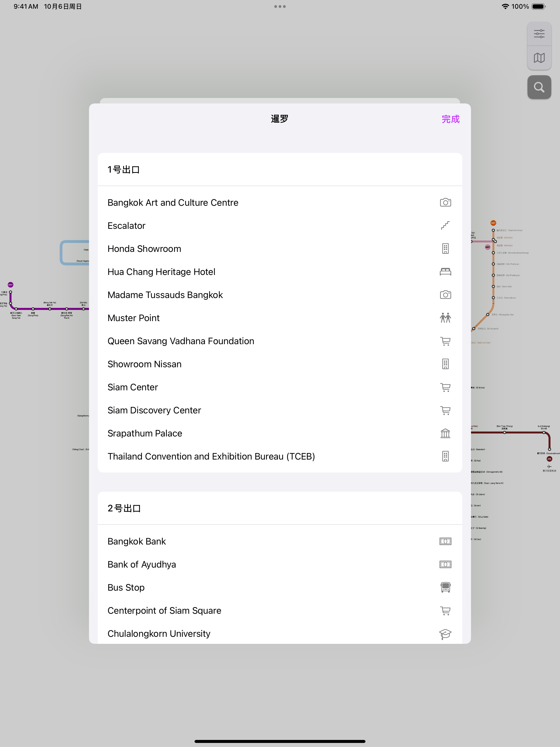560x747 pixels.
Task: Tap the bus icon next to Bus Stop
Action: tap(445, 587)
